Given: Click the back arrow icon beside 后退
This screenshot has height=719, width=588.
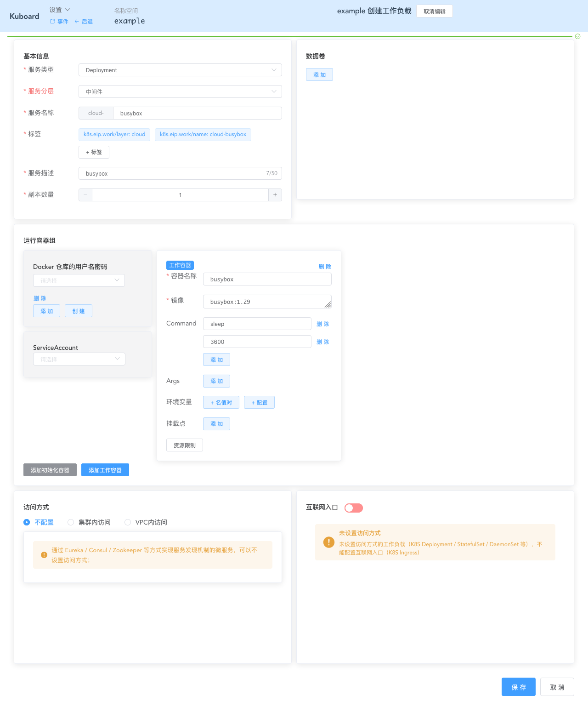Looking at the screenshot, I should [x=76, y=21].
